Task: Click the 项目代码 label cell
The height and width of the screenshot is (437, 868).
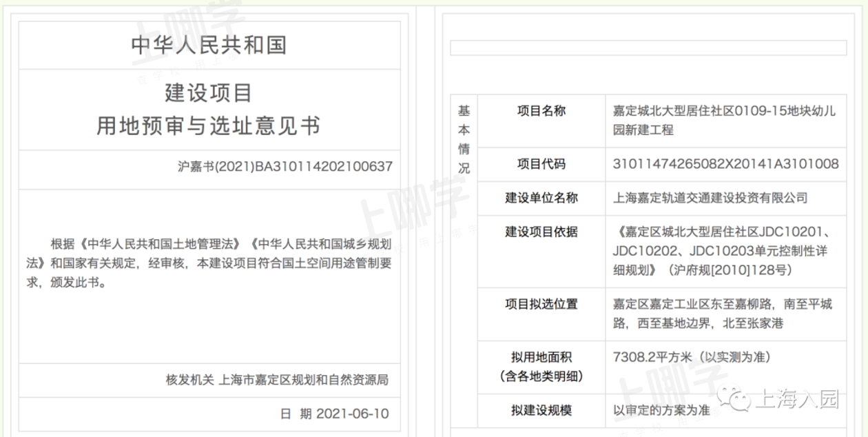Action: click(541, 164)
